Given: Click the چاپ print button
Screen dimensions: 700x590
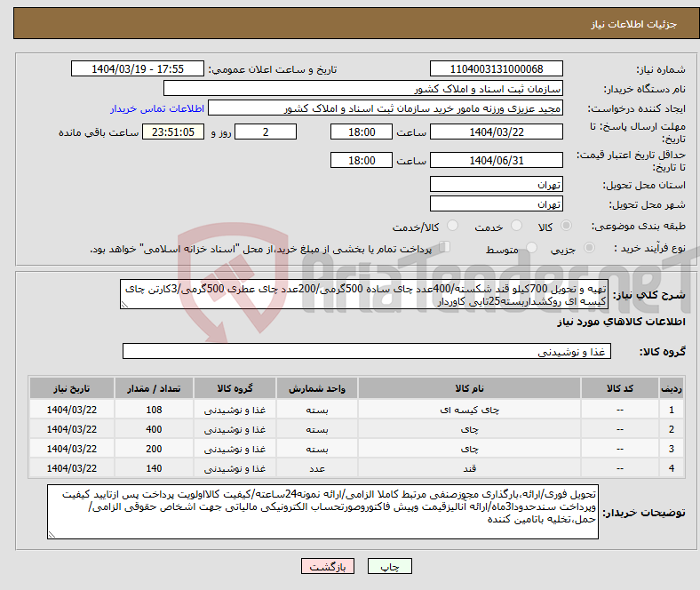Looking at the screenshot, I should coord(390,566).
